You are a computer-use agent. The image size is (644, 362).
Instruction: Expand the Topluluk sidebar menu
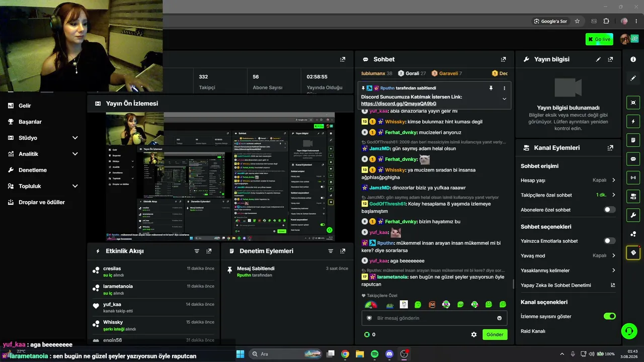pos(75,186)
